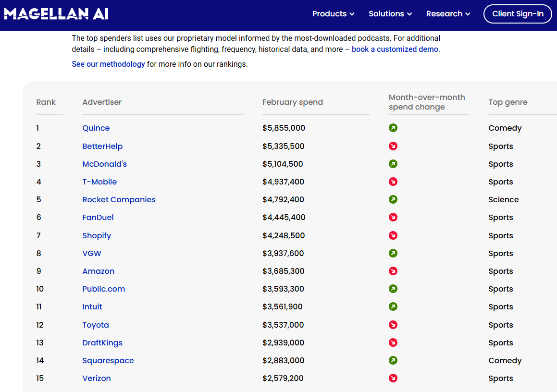Open the 'See our methodology' link
Image resolution: width=557 pixels, height=392 pixels.
click(108, 64)
